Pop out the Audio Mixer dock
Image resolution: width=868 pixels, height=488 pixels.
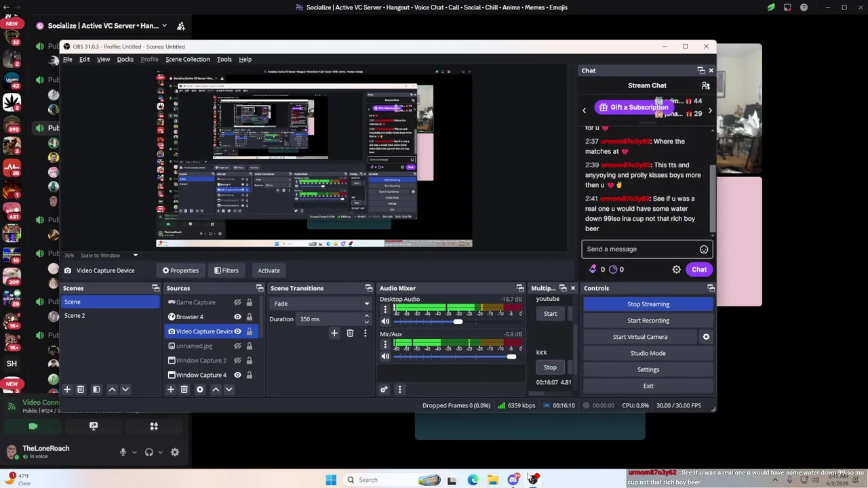(x=520, y=289)
